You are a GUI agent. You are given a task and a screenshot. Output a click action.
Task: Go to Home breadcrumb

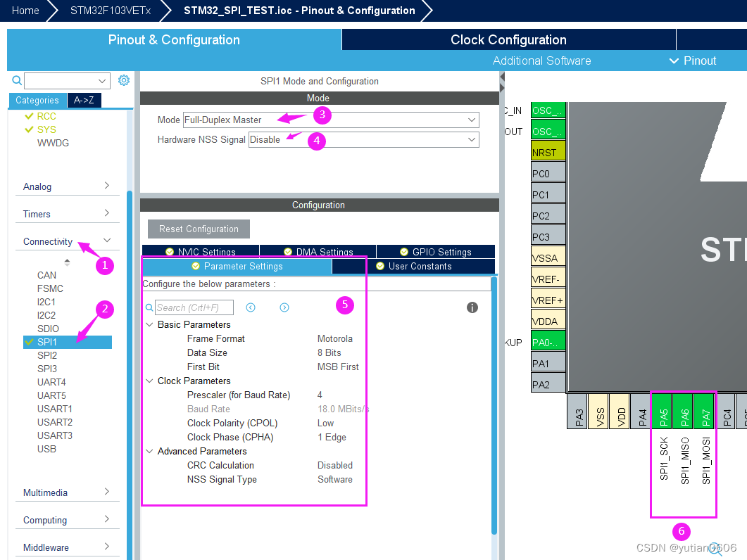[x=25, y=11]
